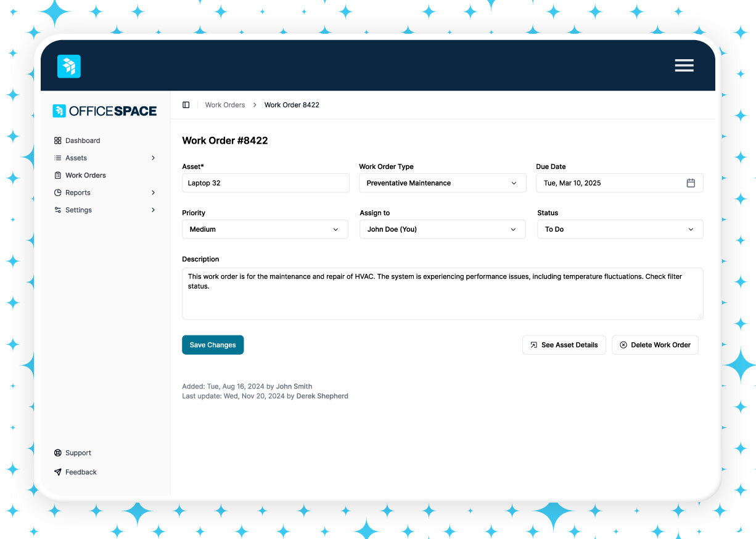Select Work Orders in the sidebar
756x539 pixels.
pyautogui.click(x=85, y=175)
